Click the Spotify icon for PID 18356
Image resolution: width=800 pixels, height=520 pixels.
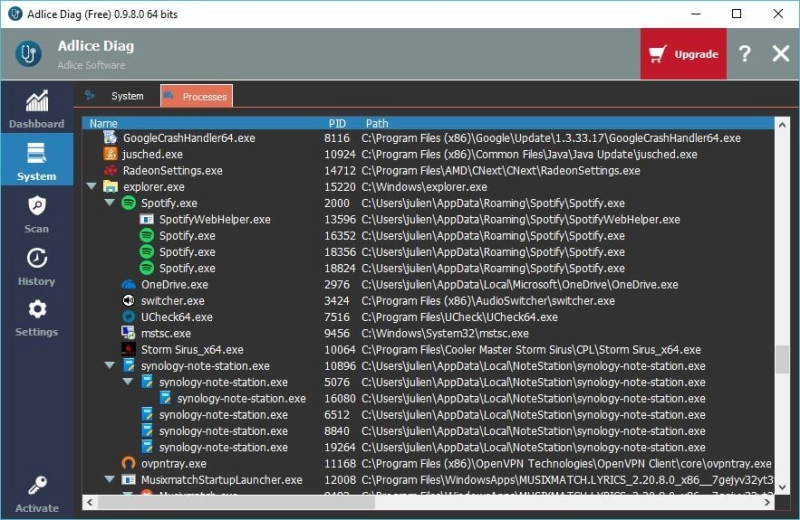[x=147, y=252]
